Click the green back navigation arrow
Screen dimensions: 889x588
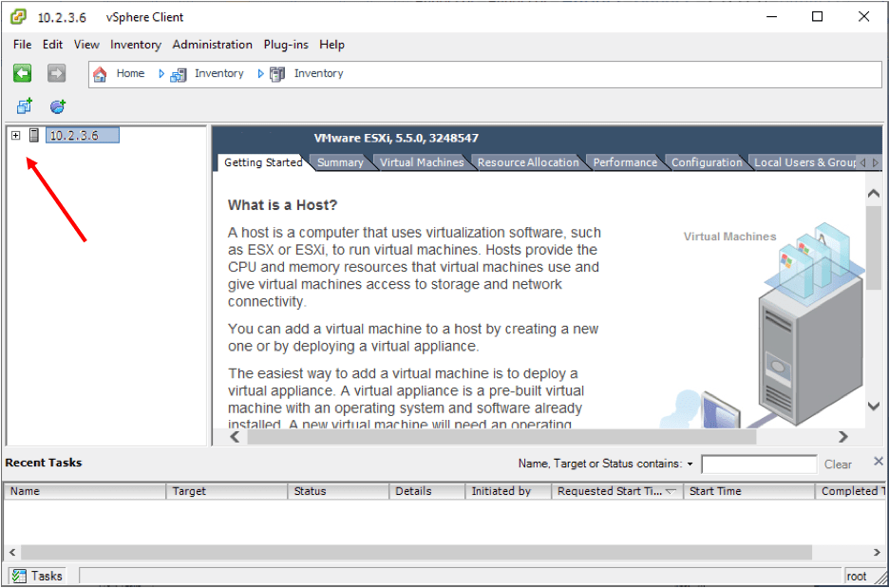coord(23,73)
